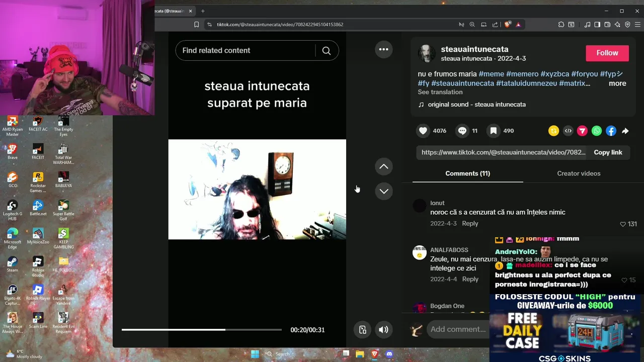The height and width of the screenshot is (362, 644).
Task: Open a new browser tab with plus
Action: click(x=203, y=11)
